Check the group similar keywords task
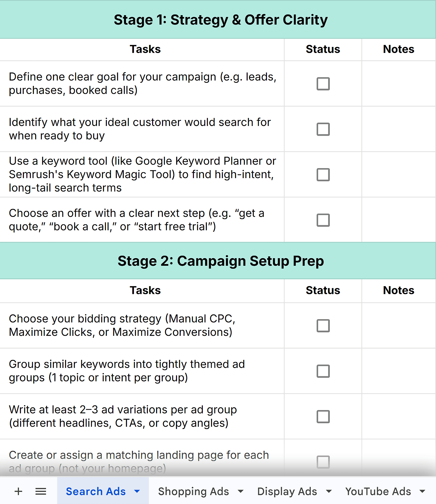The height and width of the screenshot is (504, 436). [323, 371]
